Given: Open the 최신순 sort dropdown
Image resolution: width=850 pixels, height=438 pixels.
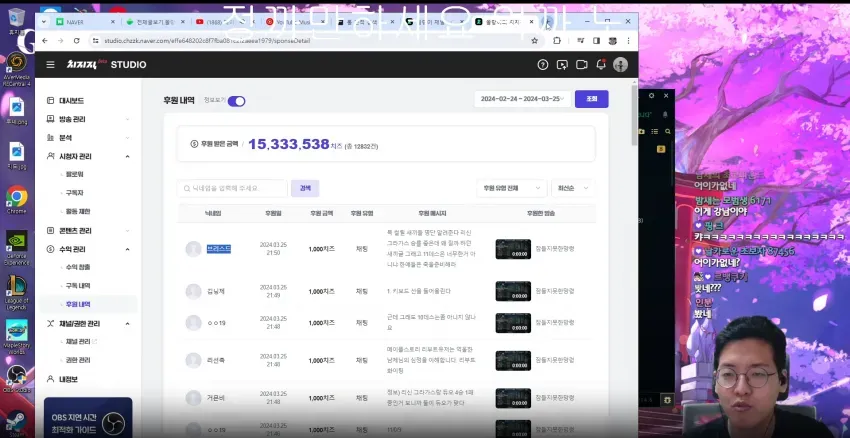Looking at the screenshot, I should (572, 188).
